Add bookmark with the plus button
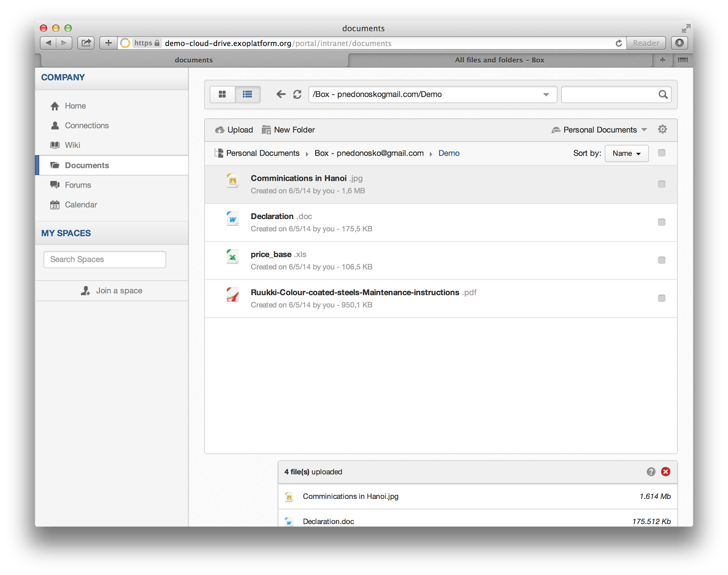The image size is (728, 575). point(108,43)
